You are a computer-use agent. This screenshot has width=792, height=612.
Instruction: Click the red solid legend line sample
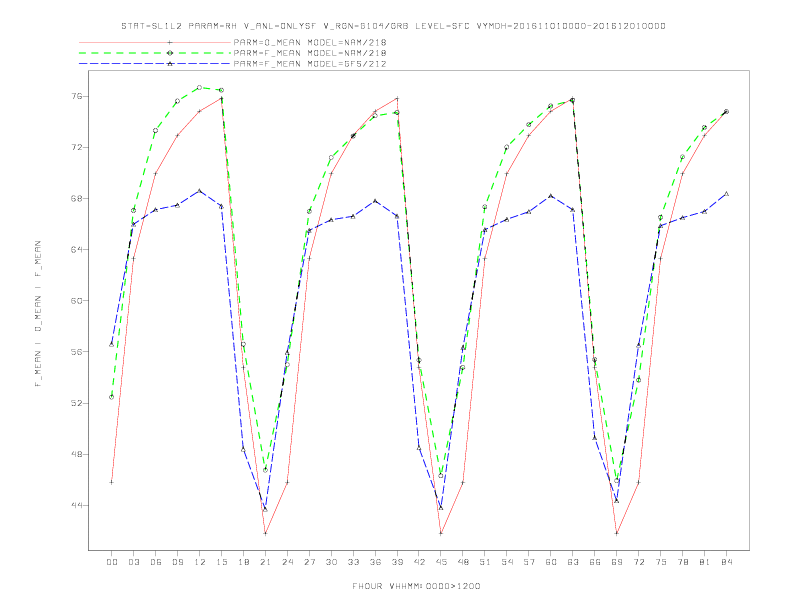pyautogui.click(x=155, y=42)
